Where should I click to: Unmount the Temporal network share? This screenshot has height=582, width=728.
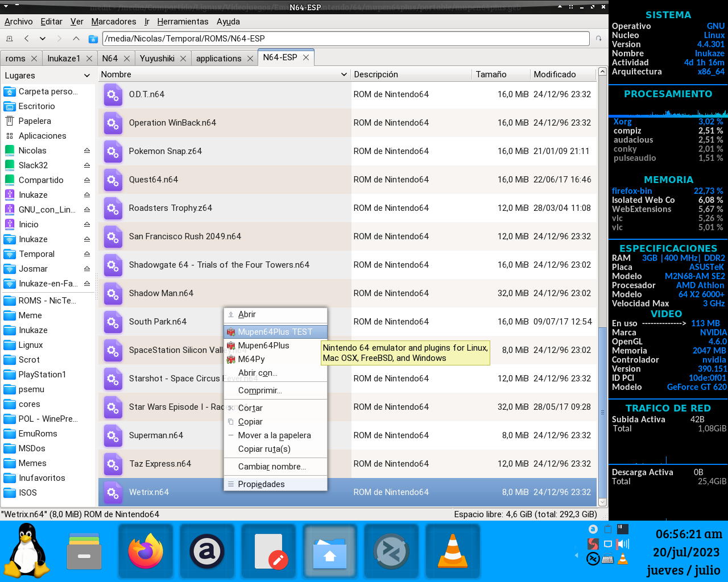[x=87, y=254]
